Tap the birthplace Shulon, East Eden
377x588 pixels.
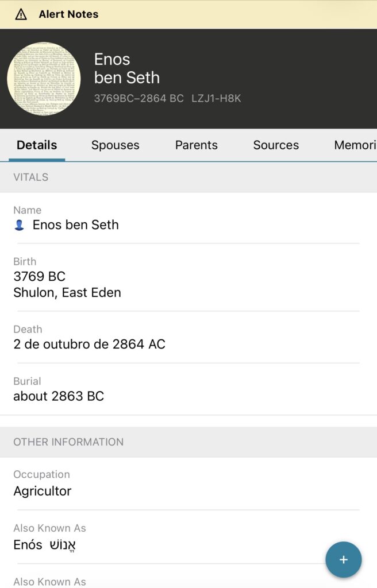[x=67, y=292]
